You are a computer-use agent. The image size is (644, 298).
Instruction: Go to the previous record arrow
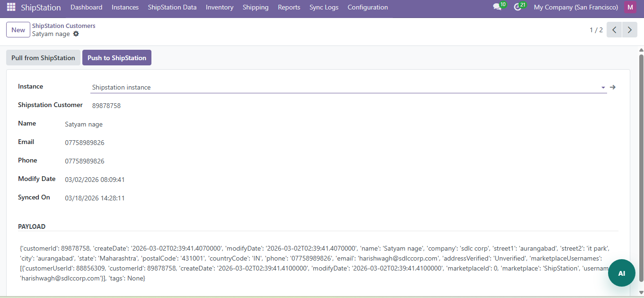[614, 30]
